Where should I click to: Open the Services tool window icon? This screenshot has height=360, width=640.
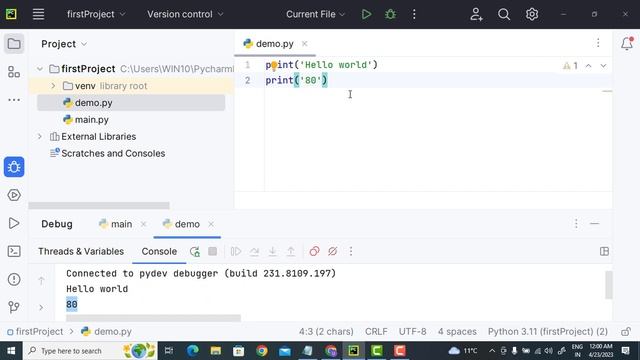tap(14, 195)
